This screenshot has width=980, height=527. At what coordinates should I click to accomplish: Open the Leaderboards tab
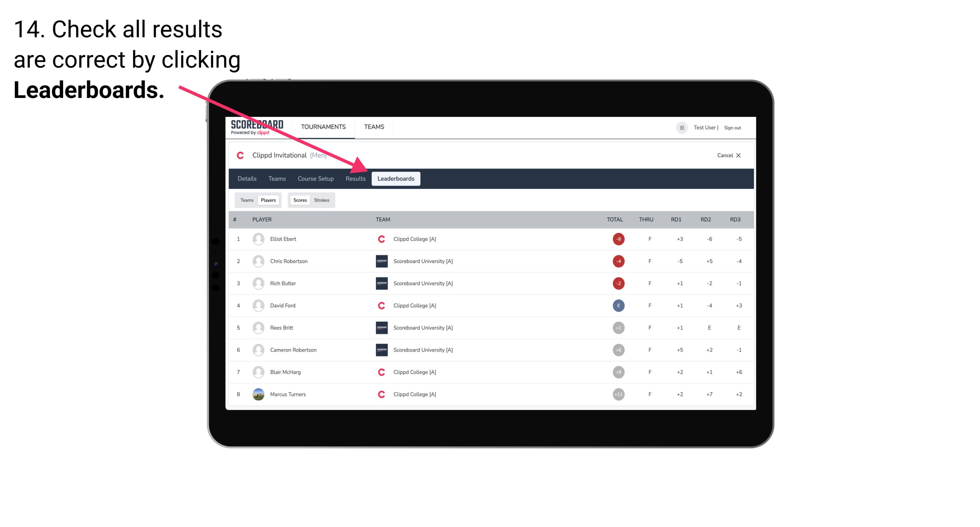coord(396,178)
